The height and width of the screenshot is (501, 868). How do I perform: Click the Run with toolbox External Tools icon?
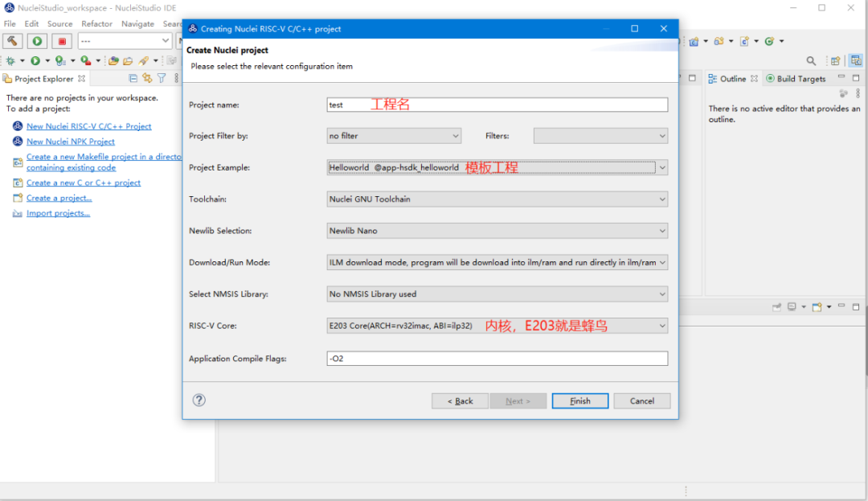(x=86, y=61)
